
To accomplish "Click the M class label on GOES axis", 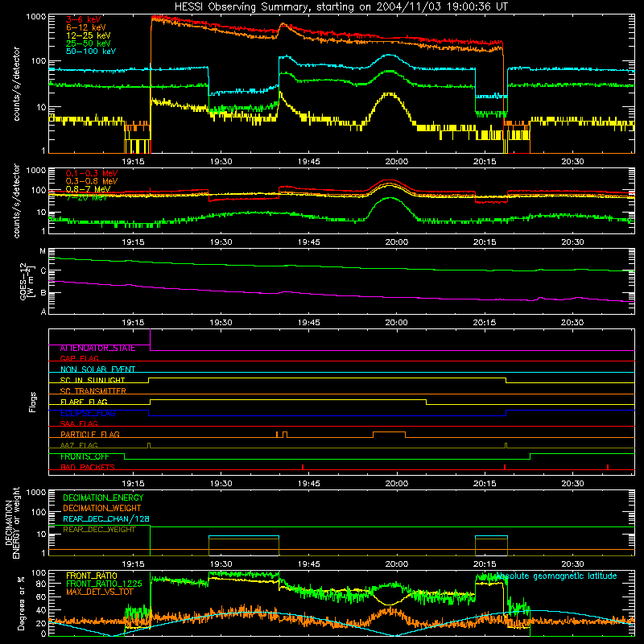I will click(x=43, y=251).
